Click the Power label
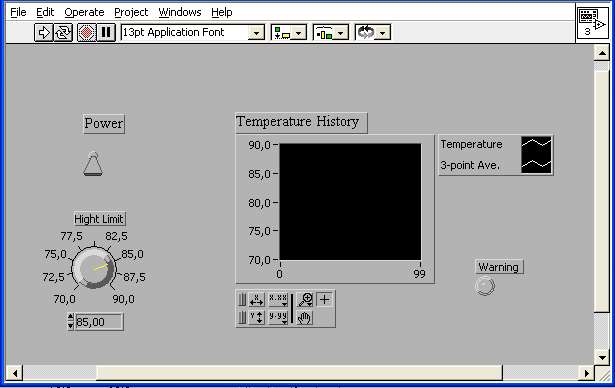Screen dimensions: 615x388 [x=104, y=124]
